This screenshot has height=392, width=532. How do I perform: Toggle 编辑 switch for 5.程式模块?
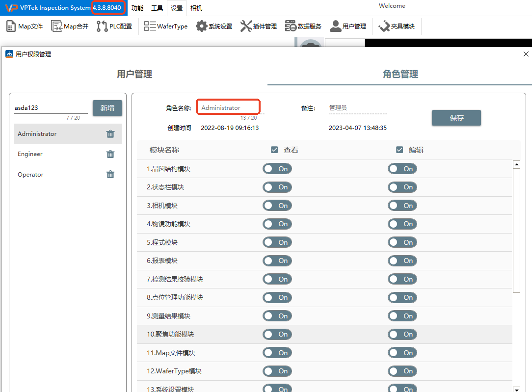402,242
